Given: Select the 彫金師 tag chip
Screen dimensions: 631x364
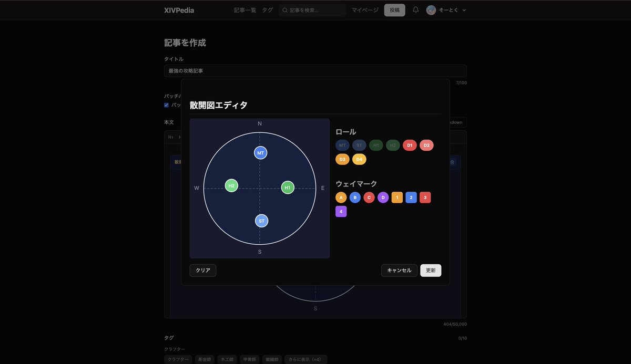Looking at the screenshot, I should tap(205, 359).
